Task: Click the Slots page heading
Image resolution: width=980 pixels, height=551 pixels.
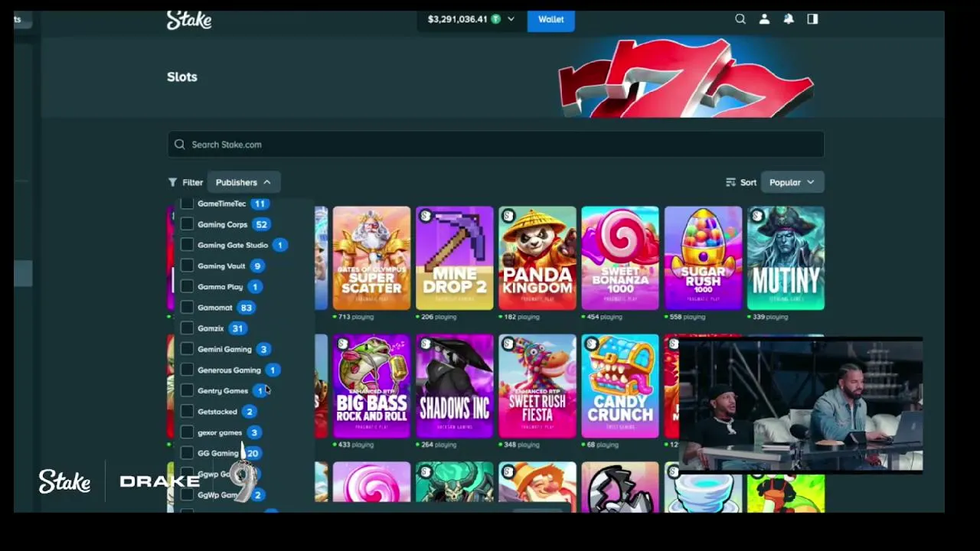Action: (182, 77)
